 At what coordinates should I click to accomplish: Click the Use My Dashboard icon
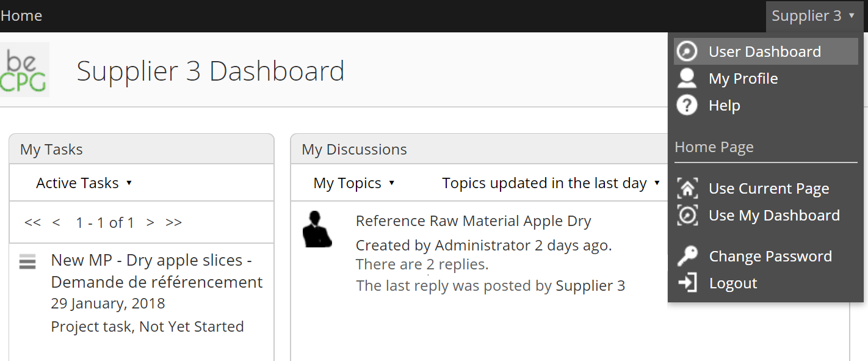coord(687,215)
